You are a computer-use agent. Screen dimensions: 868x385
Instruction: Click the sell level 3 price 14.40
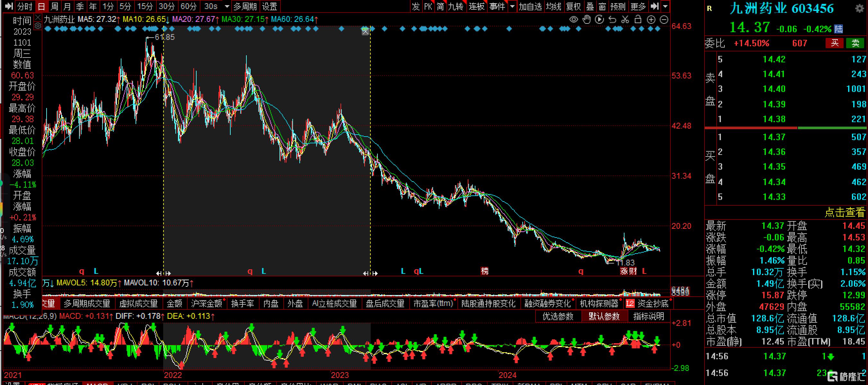point(774,89)
